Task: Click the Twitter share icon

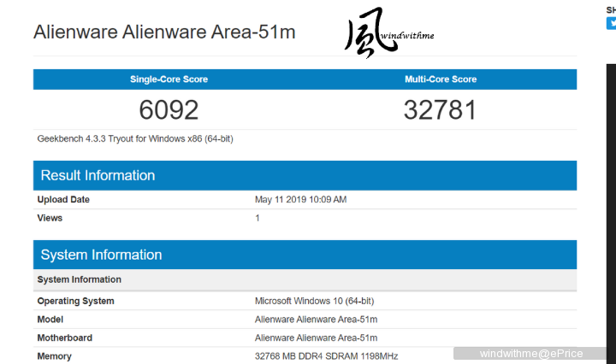Action: point(611,23)
